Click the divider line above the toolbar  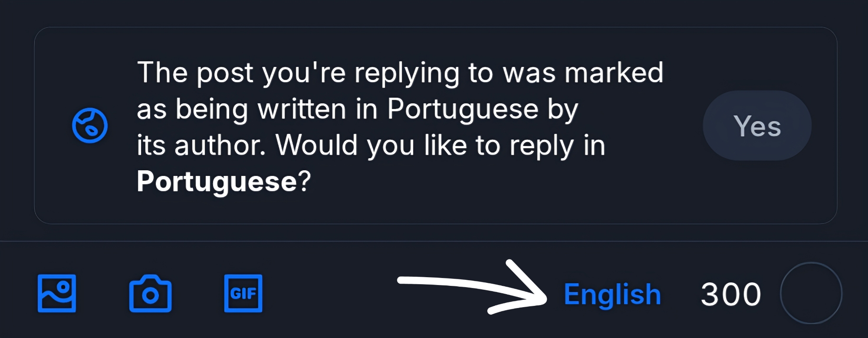coord(434,241)
